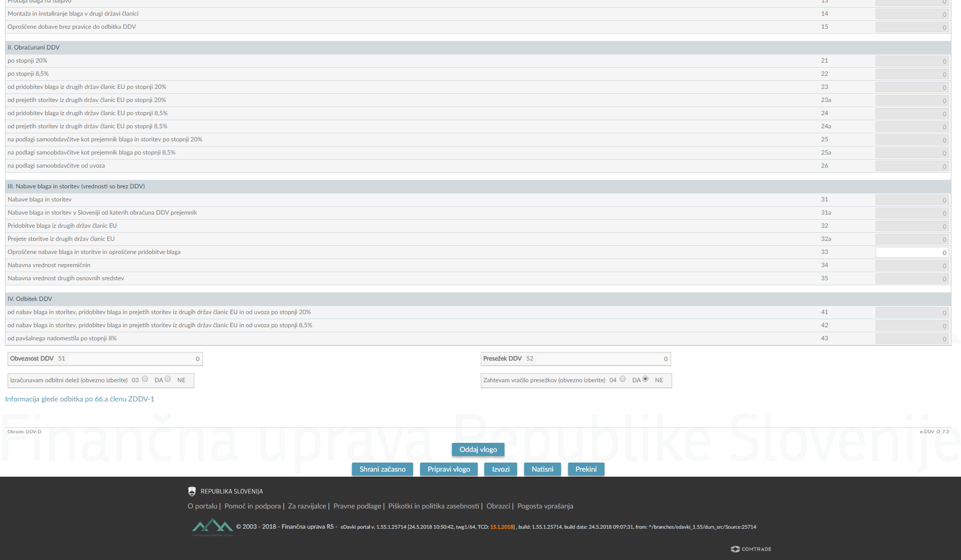Click Shrani začasno to save draft
961x560 pixels.
coord(382,469)
